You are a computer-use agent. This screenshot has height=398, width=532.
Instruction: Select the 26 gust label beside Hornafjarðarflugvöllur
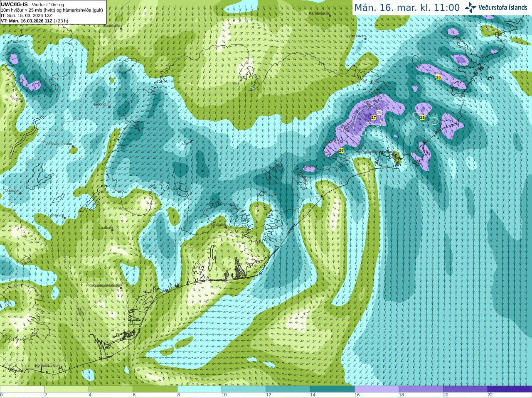coord(341,150)
